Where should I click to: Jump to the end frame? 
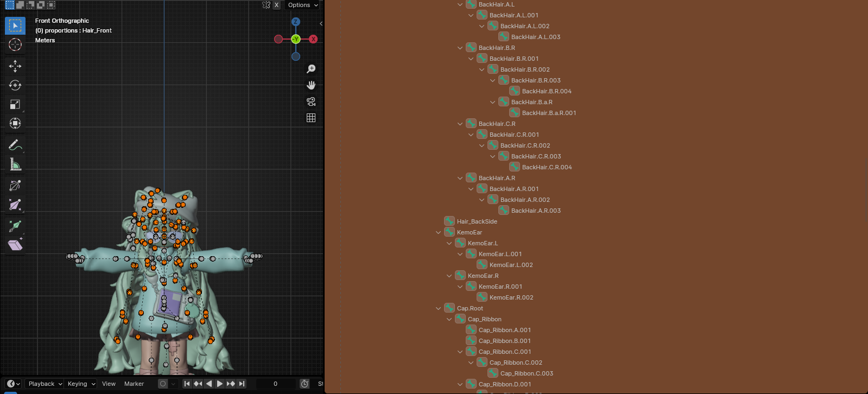tap(242, 384)
